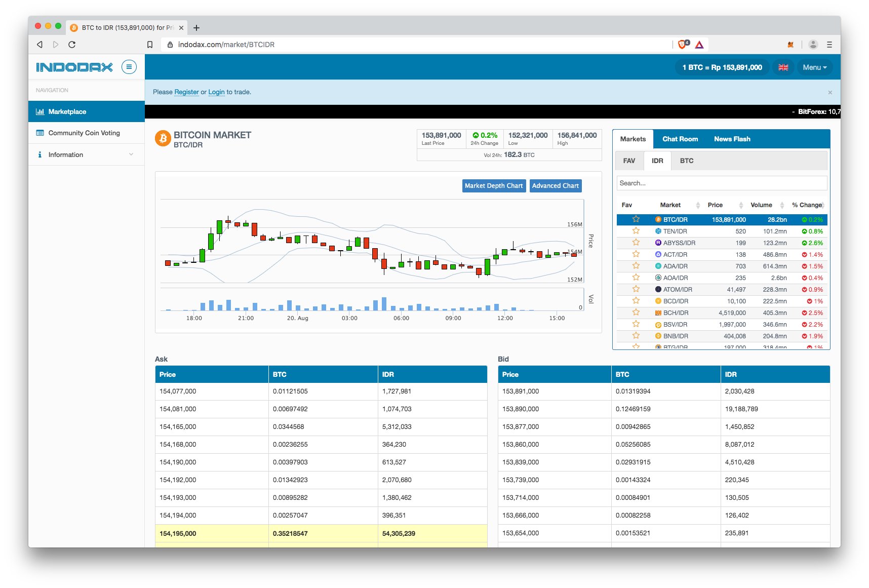The height and width of the screenshot is (588, 869).
Task: Click the browser address bar URL
Action: tap(226, 45)
